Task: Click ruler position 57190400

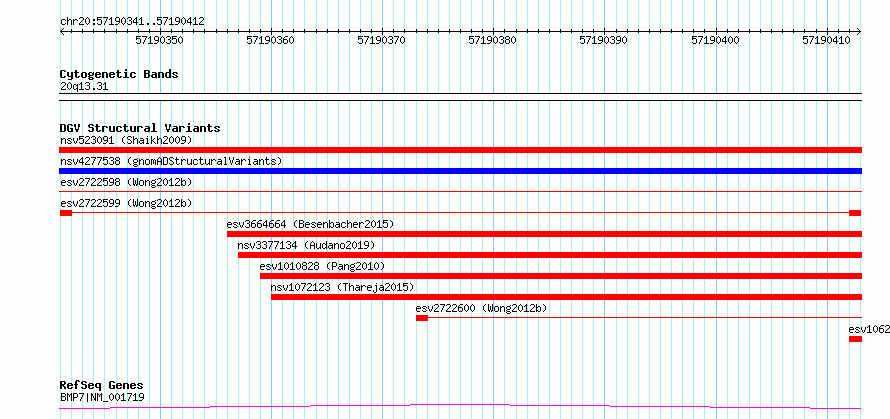Action: pos(716,40)
